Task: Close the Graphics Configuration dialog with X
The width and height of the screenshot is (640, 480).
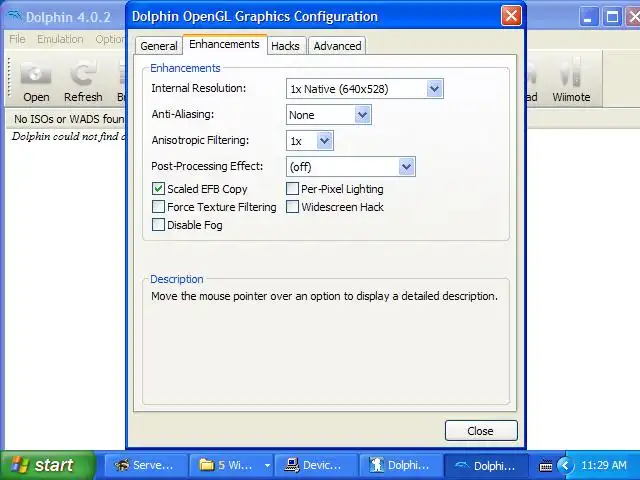Action: pos(511,16)
